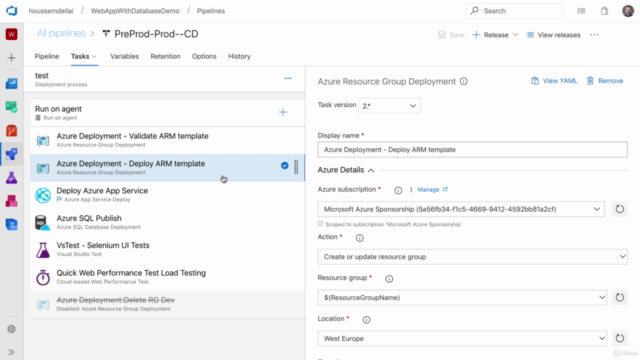
Task: Refresh the Location list
Action: [x=620, y=338]
